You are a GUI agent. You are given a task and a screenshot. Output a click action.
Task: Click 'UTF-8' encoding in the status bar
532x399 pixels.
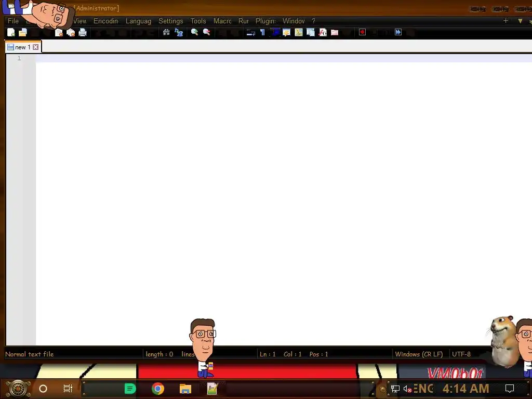(461, 354)
